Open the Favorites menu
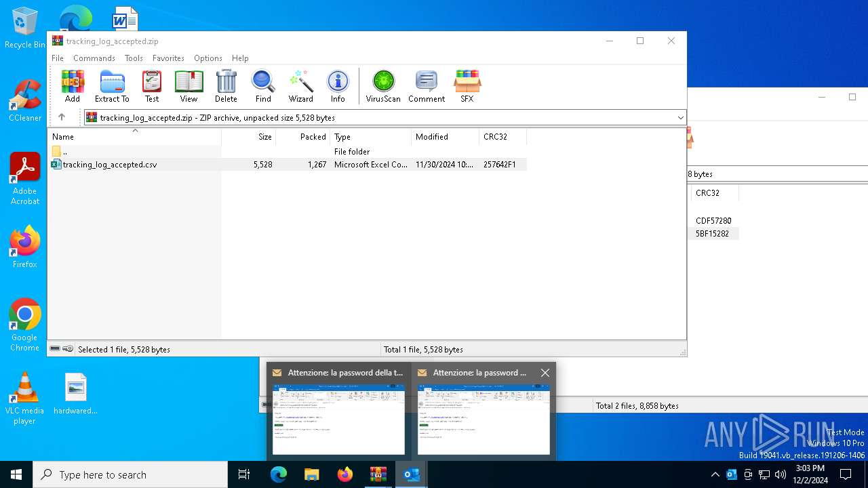The width and height of the screenshot is (868, 488). [168, 58]
